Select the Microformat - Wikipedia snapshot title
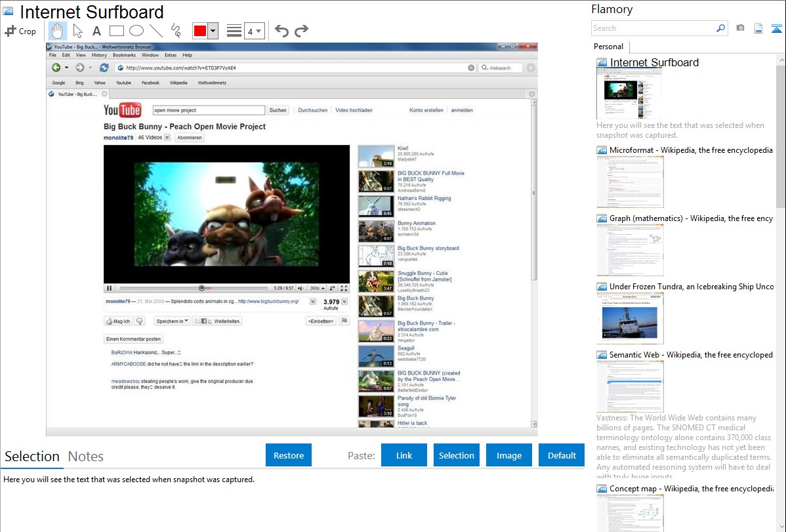Image resolution: width=786 pixels, height=532 pixels. click(x=691, y=150)
